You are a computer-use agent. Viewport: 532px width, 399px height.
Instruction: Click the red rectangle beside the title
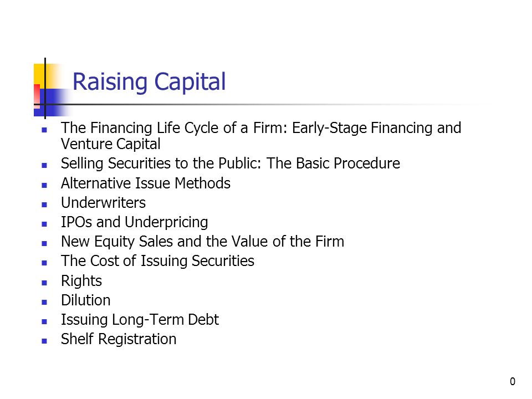point(37,95)
